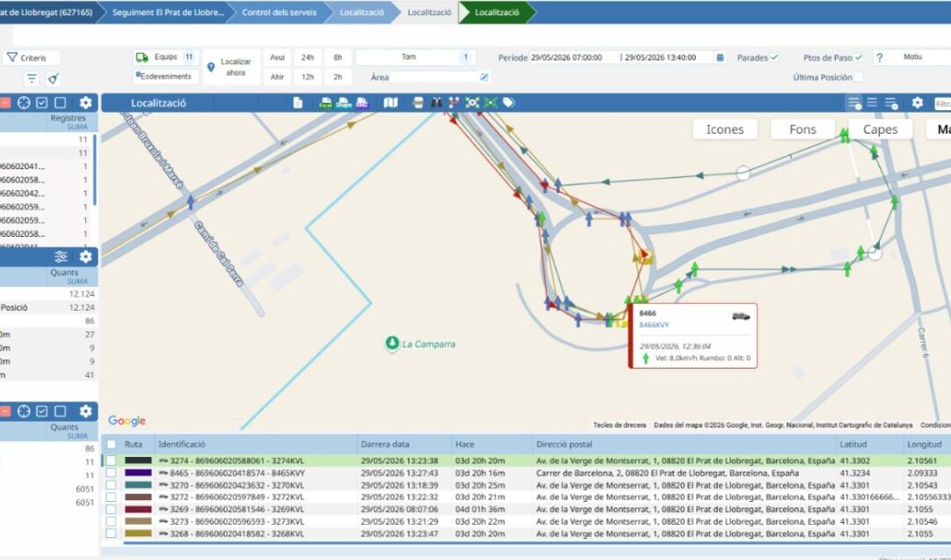Click the tags icon in Localització toolbar

pyautogui.click(x=509, y=102)
